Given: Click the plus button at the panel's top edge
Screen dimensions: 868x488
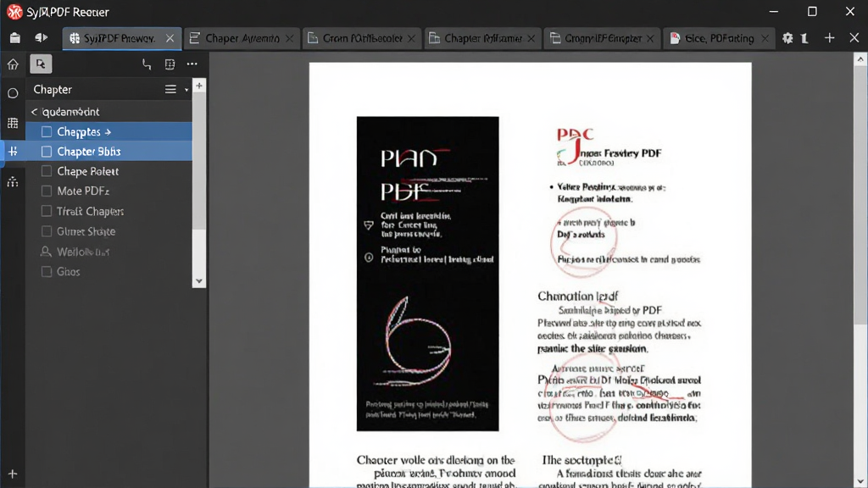Looking at the screenshot, I should [199, 86].
